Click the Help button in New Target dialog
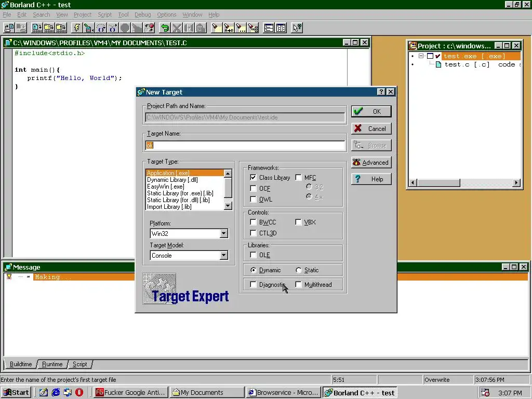 pos(371,179)
